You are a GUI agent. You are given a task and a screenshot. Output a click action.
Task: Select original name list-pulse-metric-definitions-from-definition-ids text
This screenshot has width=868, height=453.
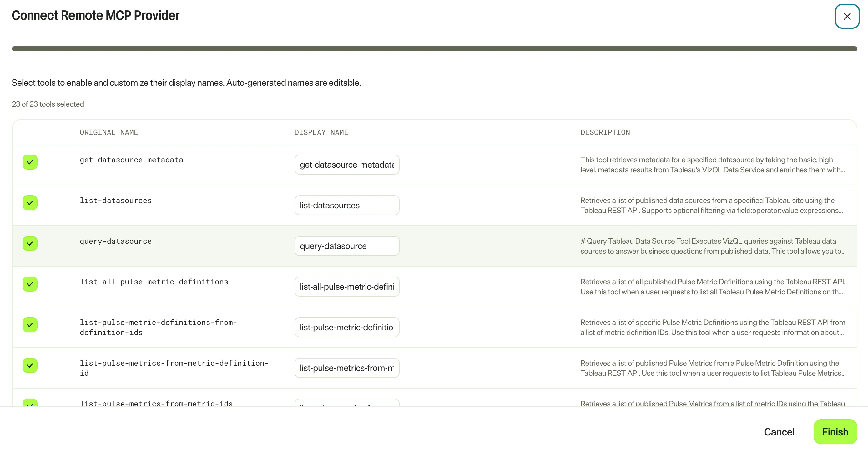tap(158, 328)
